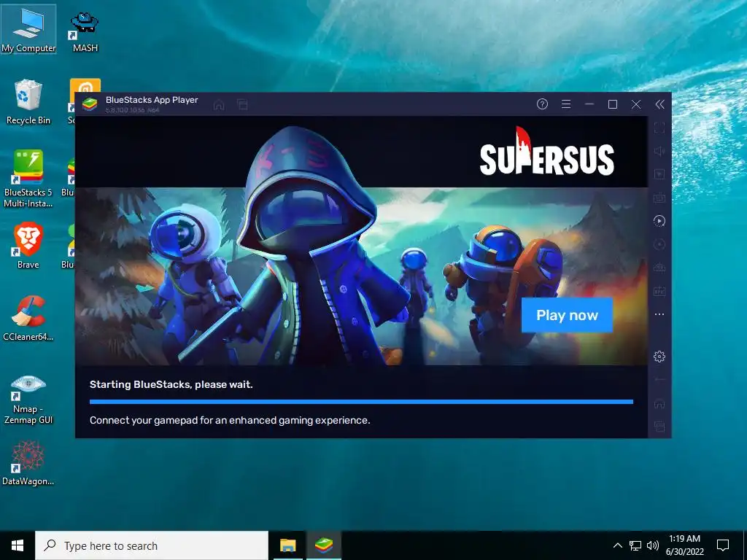Image resolution: width=747 pixels, height=560 pixels.
Task: Click the Supersus game banner logo
Action: pos(547,152)
